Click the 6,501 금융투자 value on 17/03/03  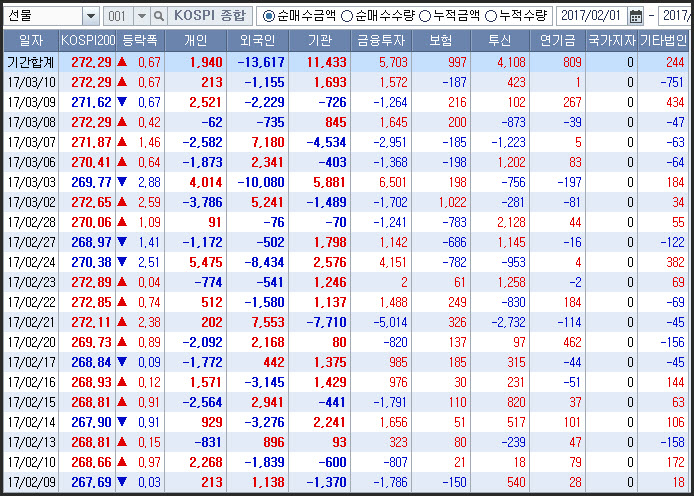tap(393, 182)
